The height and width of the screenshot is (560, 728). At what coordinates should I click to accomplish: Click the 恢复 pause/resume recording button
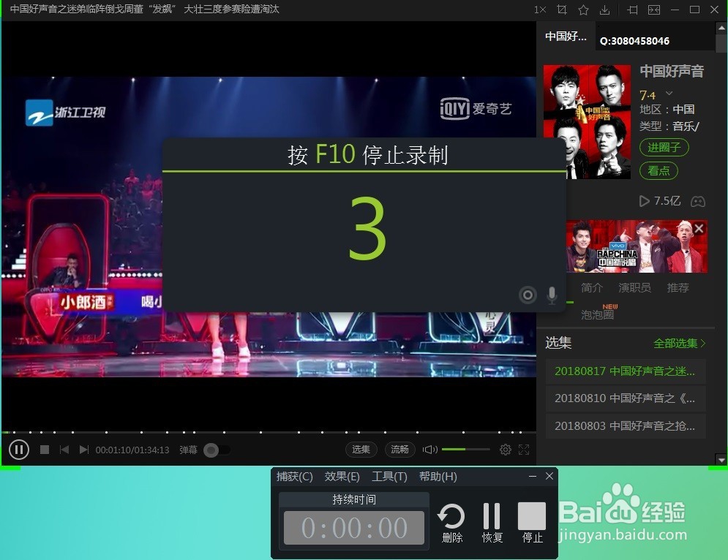[492, 523]
